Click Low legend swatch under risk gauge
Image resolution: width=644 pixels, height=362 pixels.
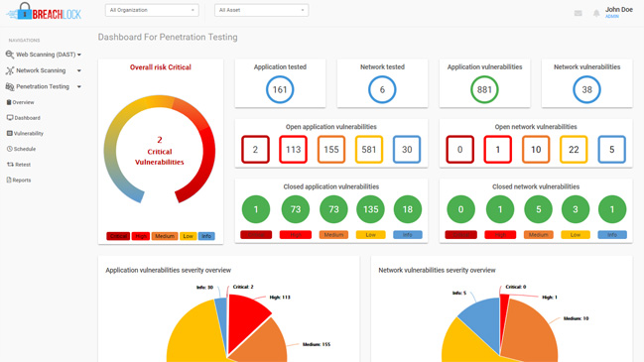point(189,236)
